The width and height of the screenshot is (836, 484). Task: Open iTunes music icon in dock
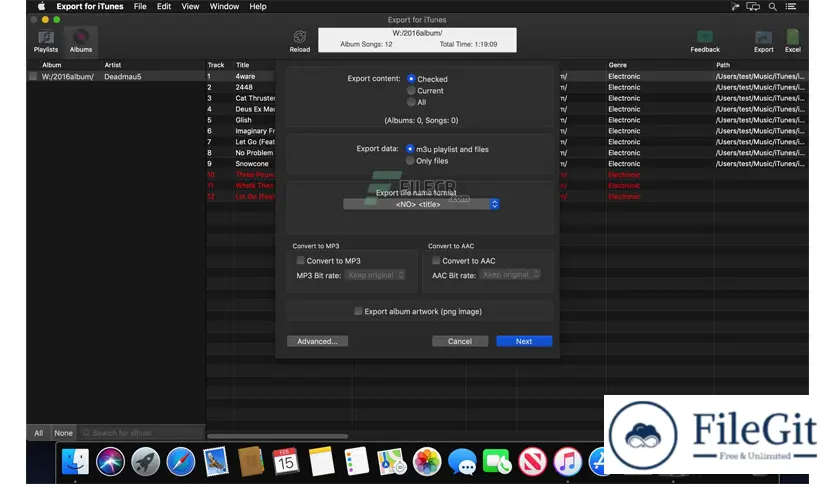(567, 461)
